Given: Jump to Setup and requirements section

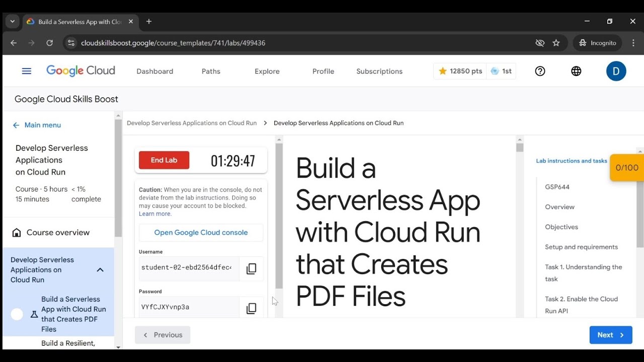Looking at the screenshot, I should (581, 247).
